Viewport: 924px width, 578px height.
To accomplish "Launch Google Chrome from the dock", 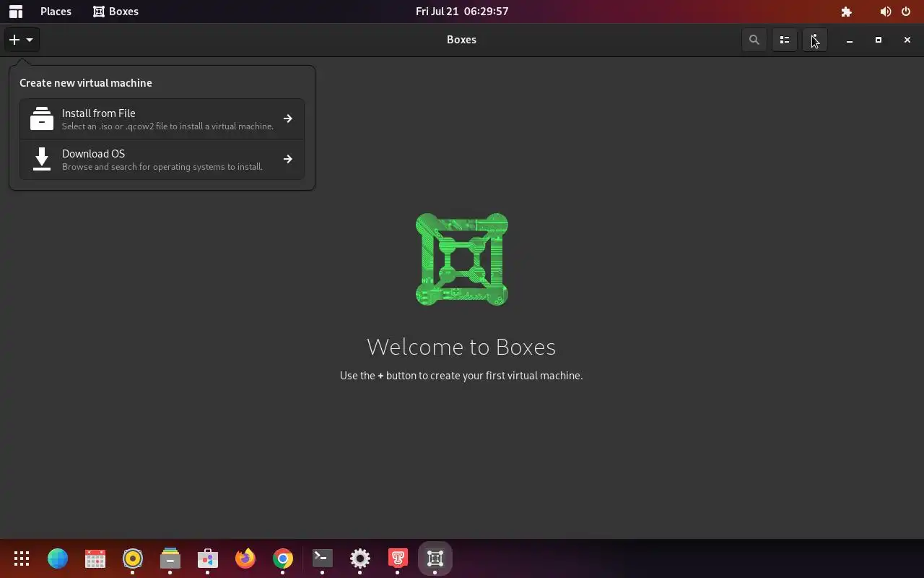I will coord(283,558).
